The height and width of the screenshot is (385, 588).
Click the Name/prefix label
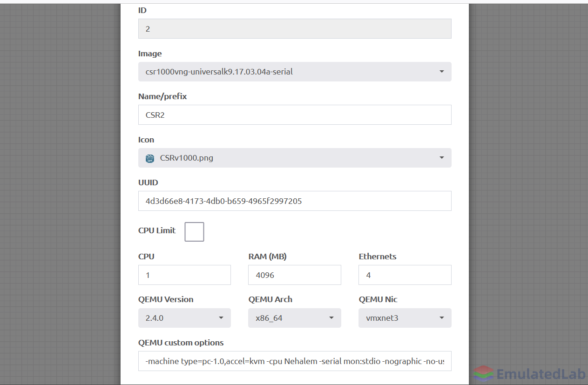(x=162, y=96)
